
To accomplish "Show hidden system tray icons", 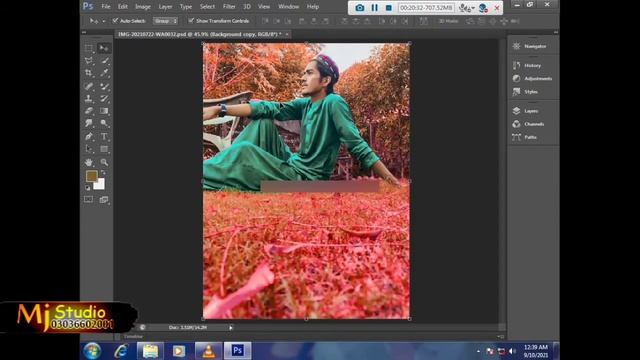I will tap(478, 351).
